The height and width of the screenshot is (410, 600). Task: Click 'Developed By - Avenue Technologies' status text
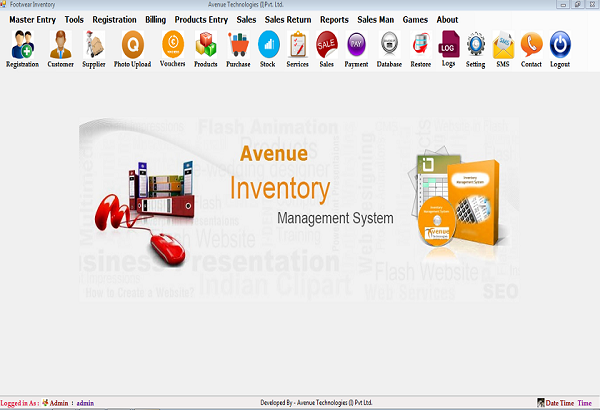(x=316, y=402)
